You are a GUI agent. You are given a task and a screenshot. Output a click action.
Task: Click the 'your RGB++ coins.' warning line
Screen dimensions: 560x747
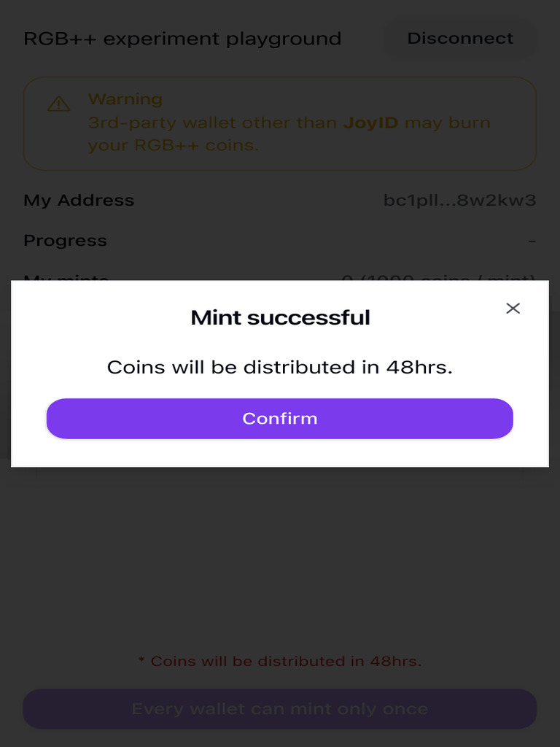pyautogui.click(x=174, y=145)
